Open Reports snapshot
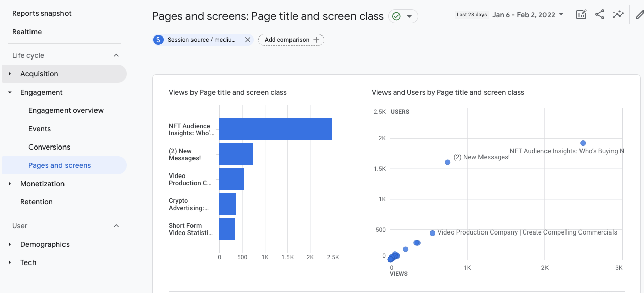 42,13
